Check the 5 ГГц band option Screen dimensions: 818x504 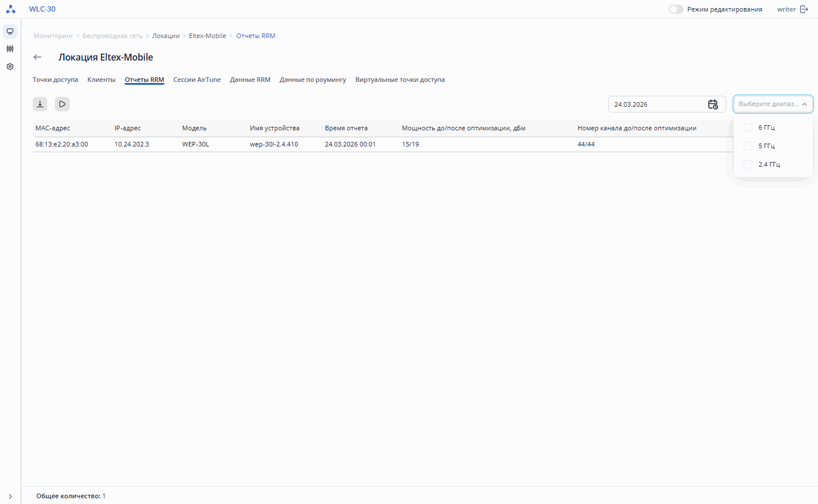point(748,146)
